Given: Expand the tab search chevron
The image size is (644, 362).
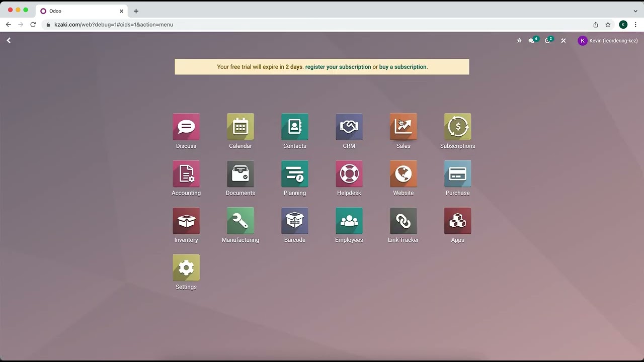Looking at the screenshot, I should pos(635,11).
